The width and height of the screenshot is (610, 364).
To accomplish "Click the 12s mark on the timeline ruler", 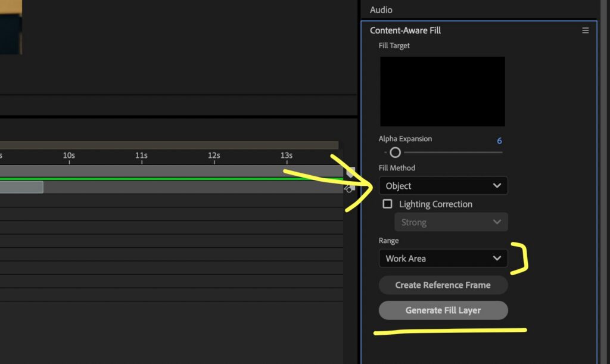I will tap(213, 155).
